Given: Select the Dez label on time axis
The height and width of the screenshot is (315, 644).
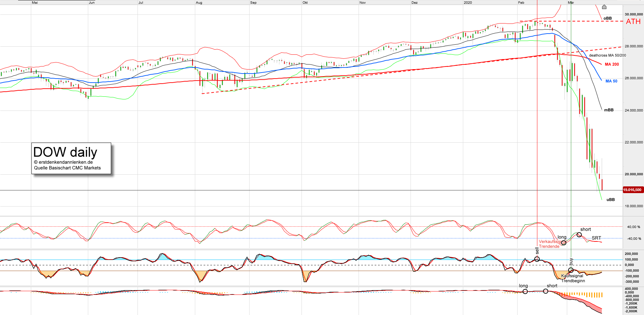Looking at the screenshot, I should (415, 3).
